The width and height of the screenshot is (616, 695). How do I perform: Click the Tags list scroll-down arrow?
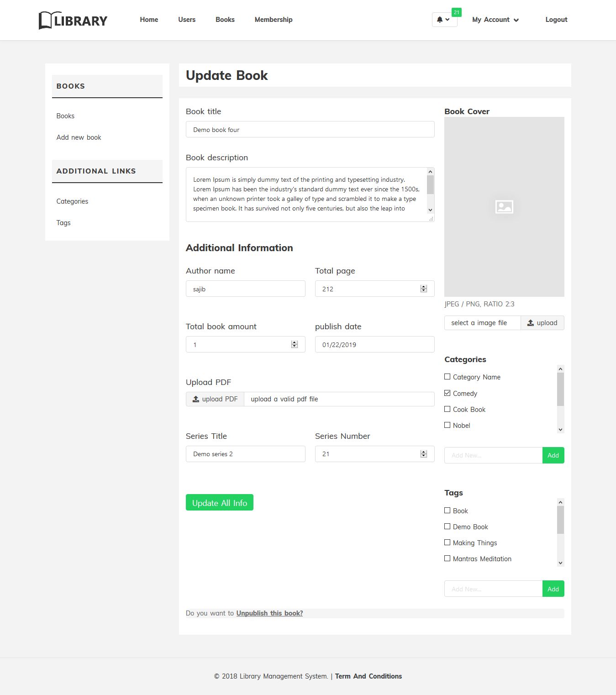click(x=561, y=563)
